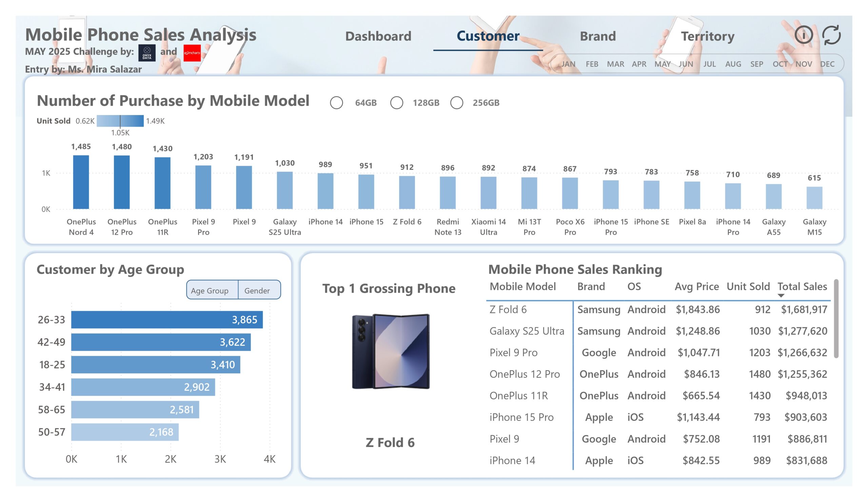Filter by MAY month

tap(663, 64)
